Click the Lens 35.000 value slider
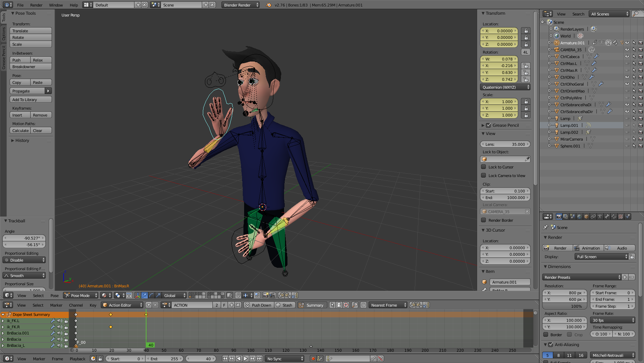This screenshot has width=644, height=363. coord(505,144)
